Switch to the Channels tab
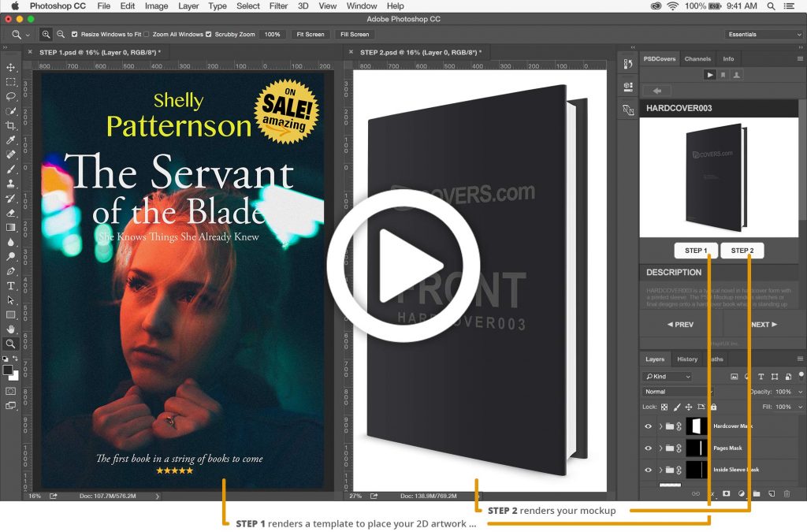The height and width of the screenshot is (532, 807). pos(697,58)
